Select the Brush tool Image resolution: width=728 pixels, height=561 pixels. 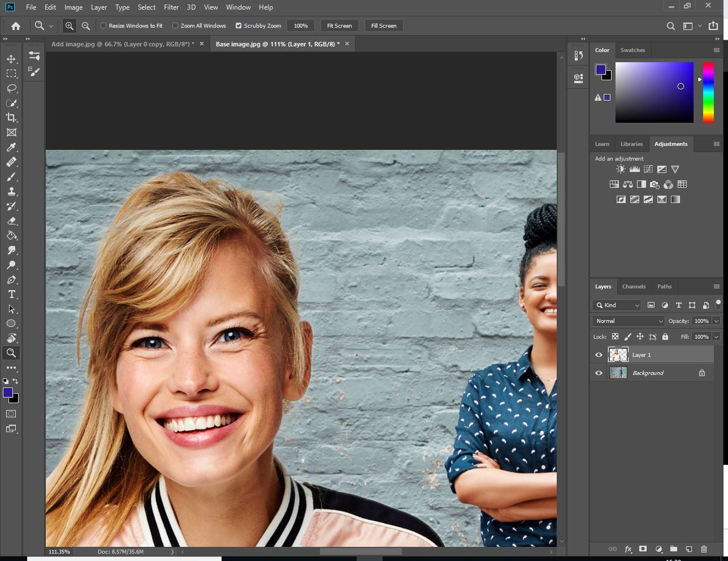click(x=11, y=176)
